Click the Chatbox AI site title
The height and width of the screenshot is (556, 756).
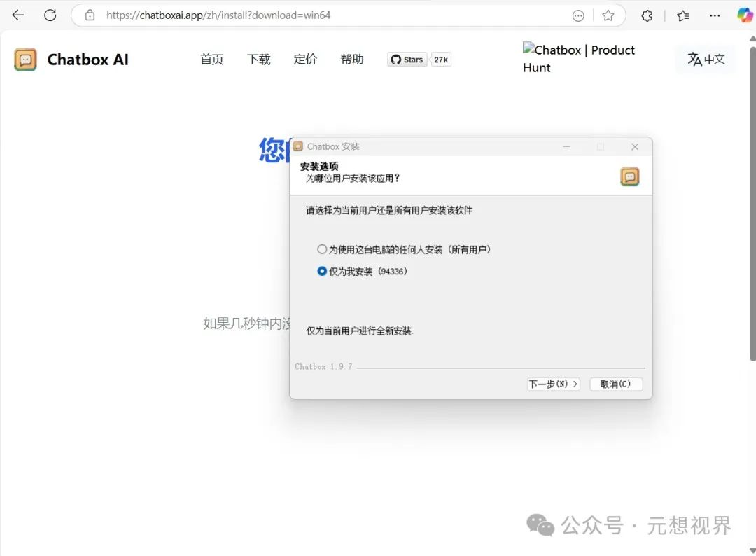(x=87, y=60)
